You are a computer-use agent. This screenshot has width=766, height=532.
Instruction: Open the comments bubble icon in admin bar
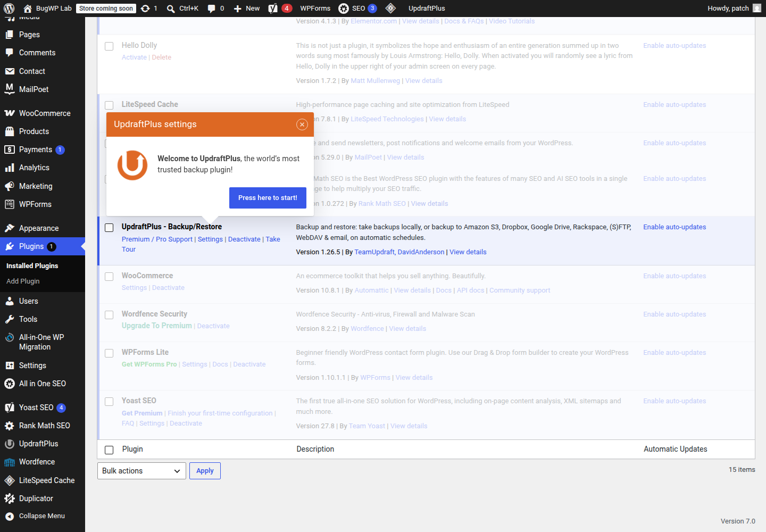(x=211, y=9)
